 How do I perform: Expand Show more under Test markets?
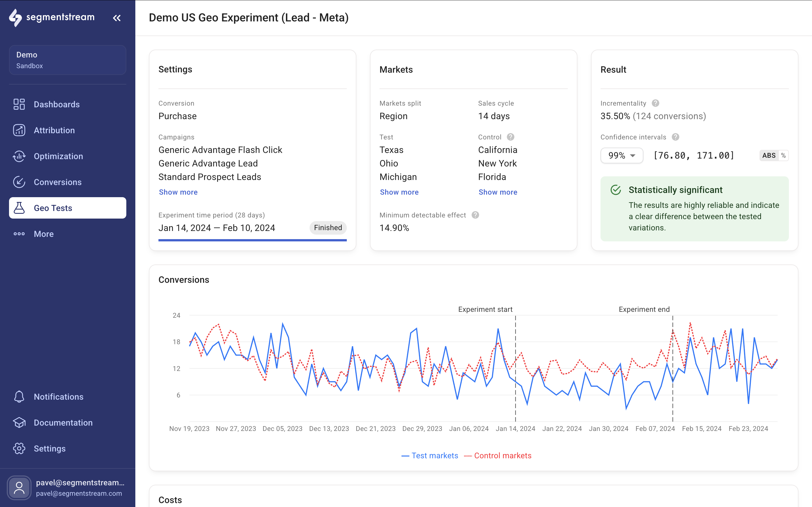(399, 192)
